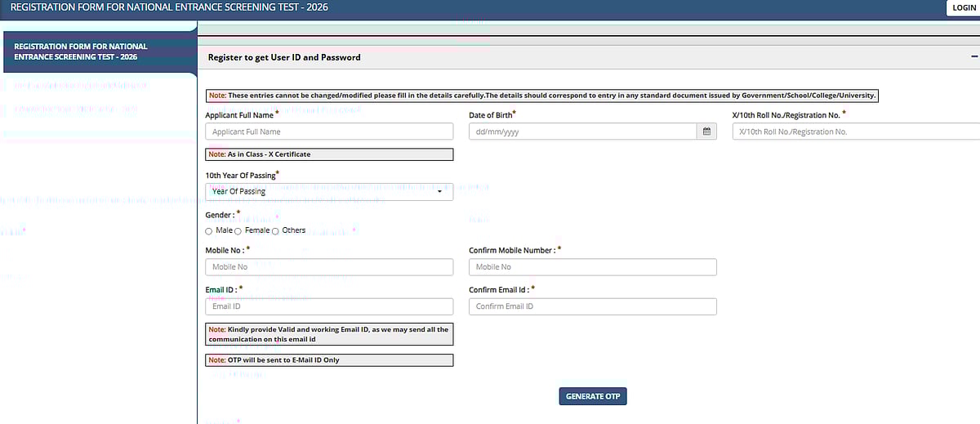Open the Date of Birth calendar icon

(x=706, y=132)
